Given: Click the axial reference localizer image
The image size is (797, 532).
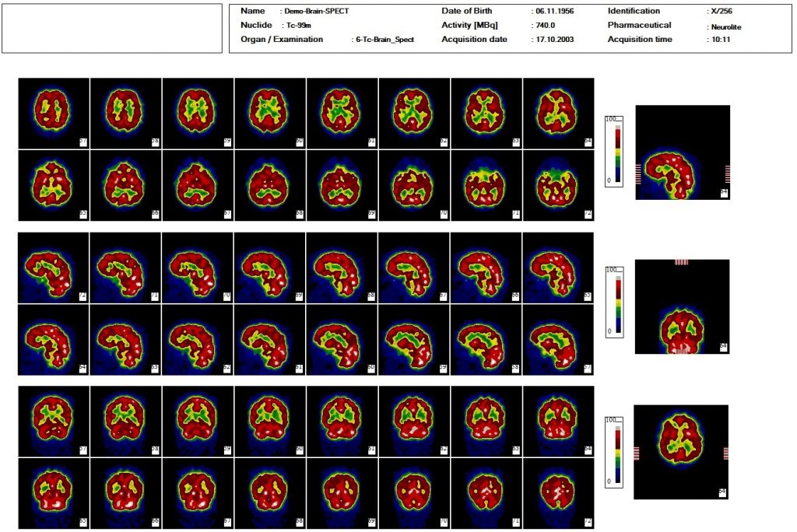Looking at the screenshot, I should (x=682, y=450).
